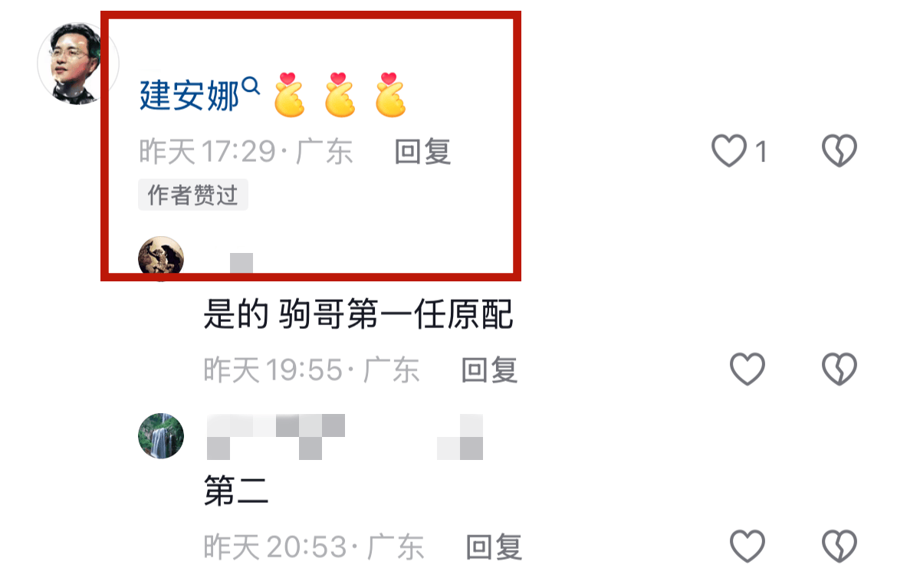Image resolution: width=897 pixels, height=588 pixels.
Task: Reply to the 昨天 17:29 comment
Action: click(x=422, y=152)
